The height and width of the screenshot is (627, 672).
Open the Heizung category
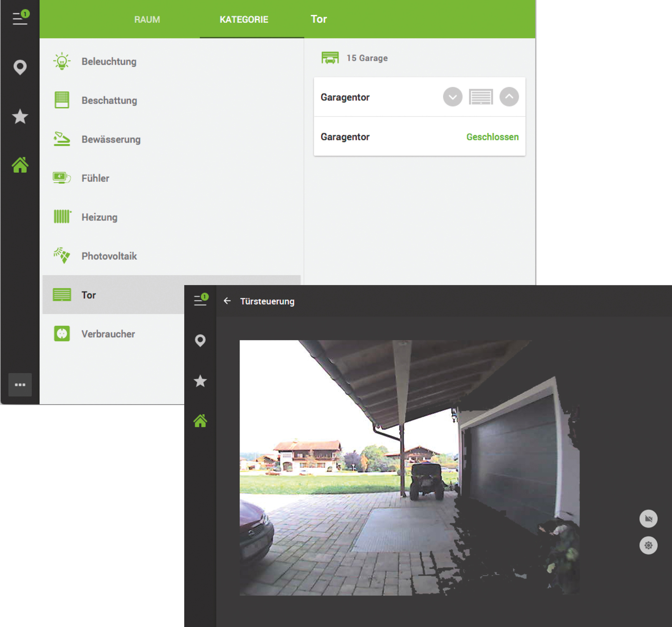coord(100,217)
